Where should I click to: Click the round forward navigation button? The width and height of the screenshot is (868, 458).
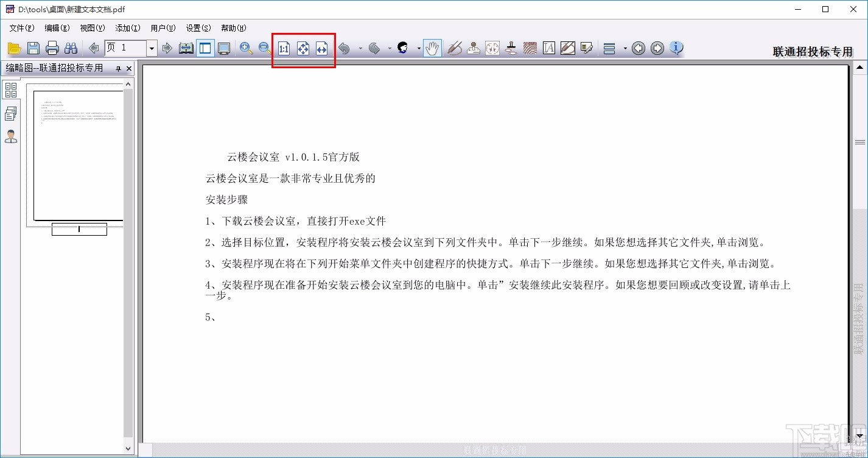pyautogui.click(x=657, y=48)
